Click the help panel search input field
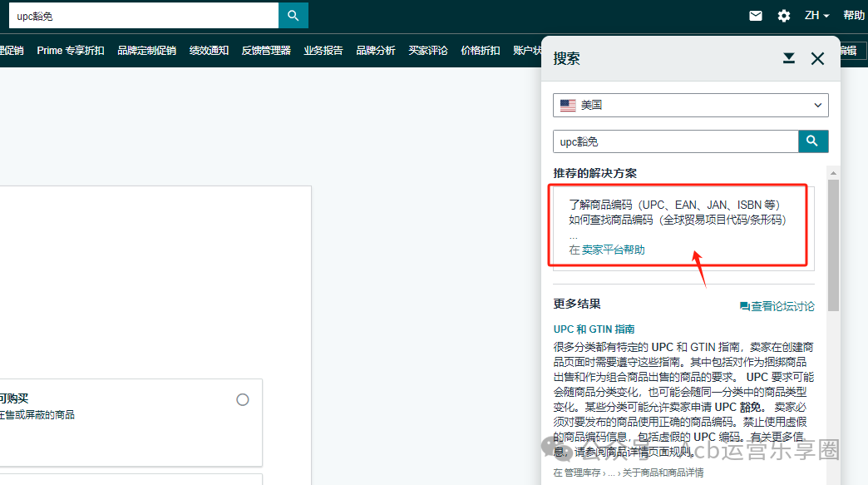This screenshot has width=868, height=485. (675, 141)
